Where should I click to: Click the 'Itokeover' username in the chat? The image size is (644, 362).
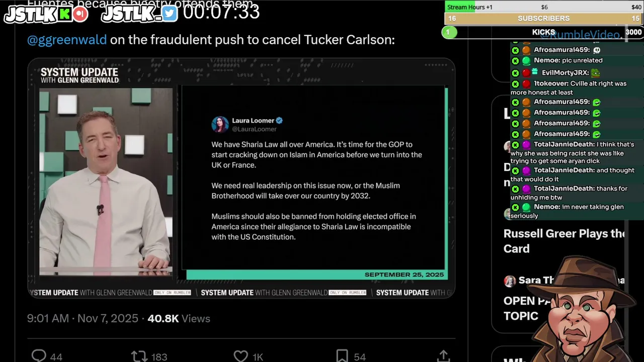[550, 83]
